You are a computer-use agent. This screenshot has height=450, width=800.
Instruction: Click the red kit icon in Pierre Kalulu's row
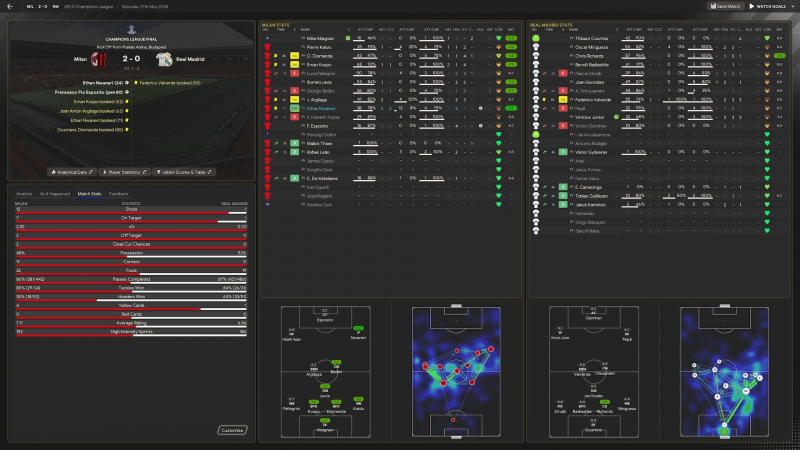pos(267,47)
